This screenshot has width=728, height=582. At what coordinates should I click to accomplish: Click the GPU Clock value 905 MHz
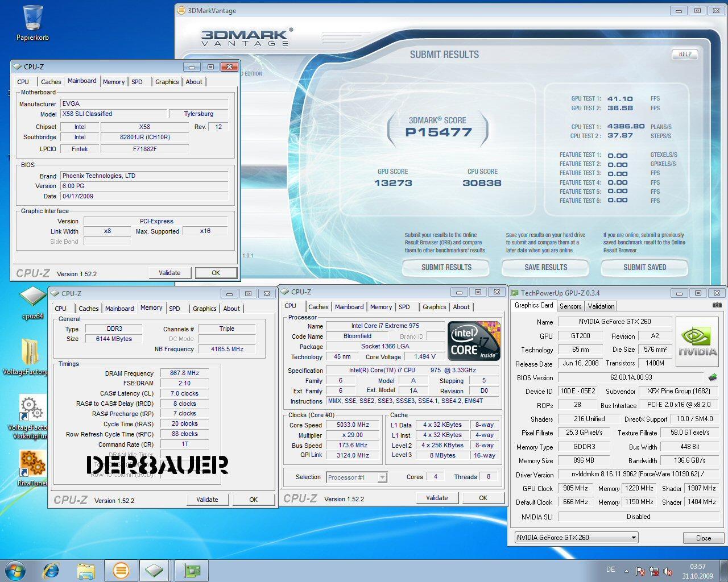(576, 488)
